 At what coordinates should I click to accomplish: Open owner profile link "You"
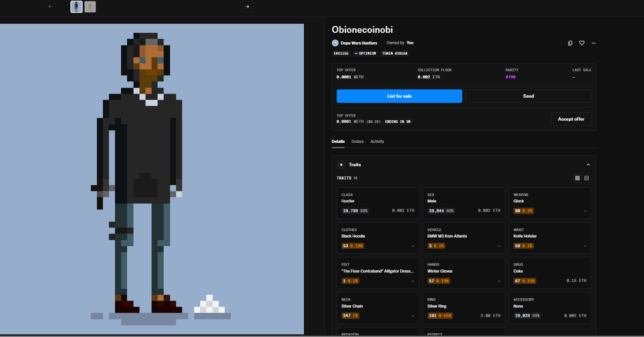pos(410,42)
